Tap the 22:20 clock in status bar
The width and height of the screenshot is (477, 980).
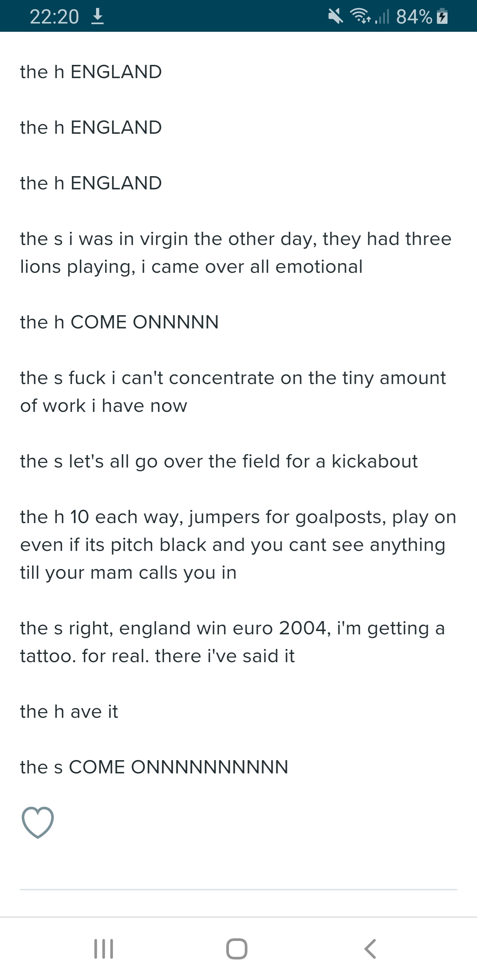(x=54, y=17)
